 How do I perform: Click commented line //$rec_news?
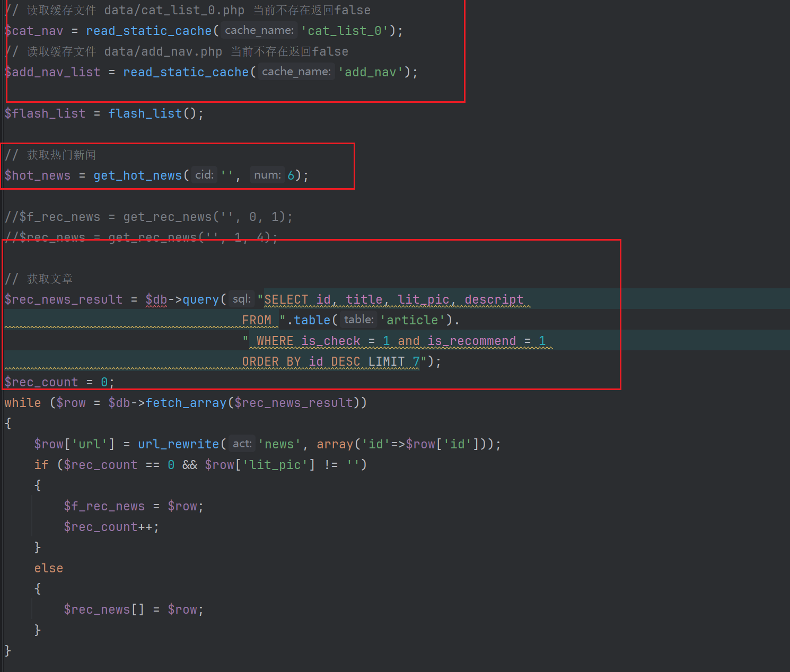click(x=141, y=237)
